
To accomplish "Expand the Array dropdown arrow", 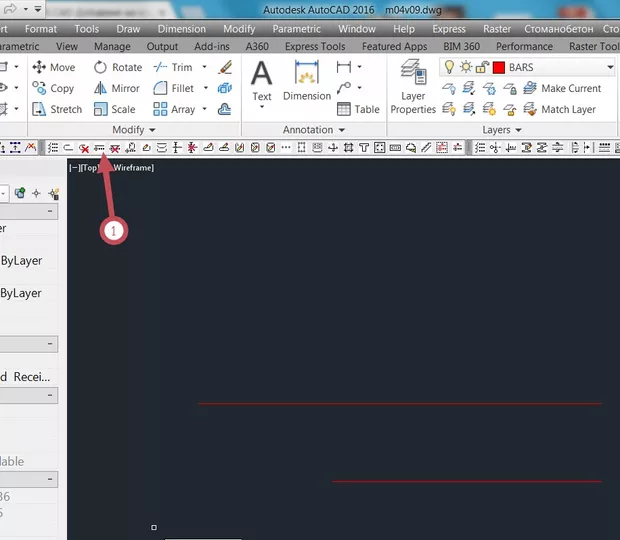I will [204, 109].
